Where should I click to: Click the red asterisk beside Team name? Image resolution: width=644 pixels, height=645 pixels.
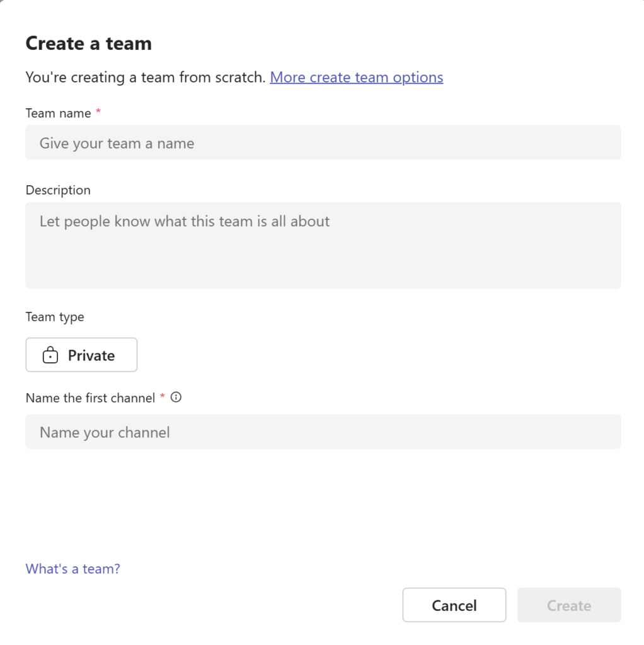pos(98,111)
